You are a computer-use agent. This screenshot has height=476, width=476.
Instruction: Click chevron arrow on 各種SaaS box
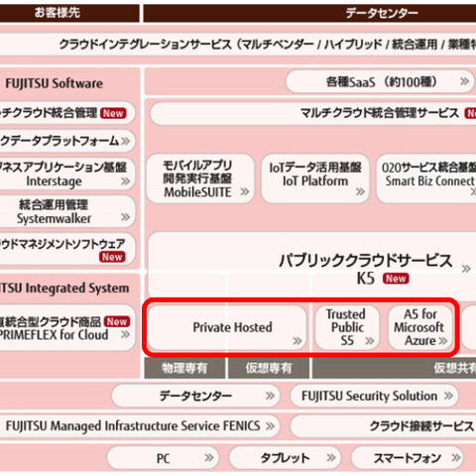(464, 81)
